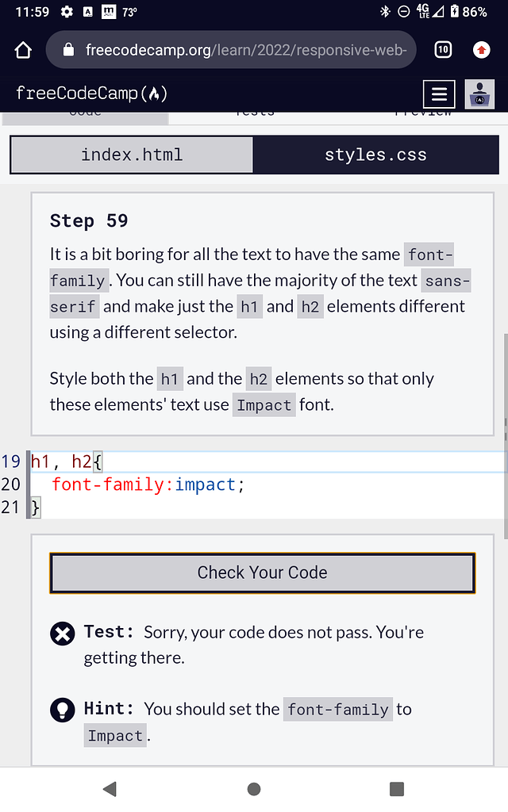Switch to the styles.css file tab
The image size is (508, 812).
click(x=375, y=155)
